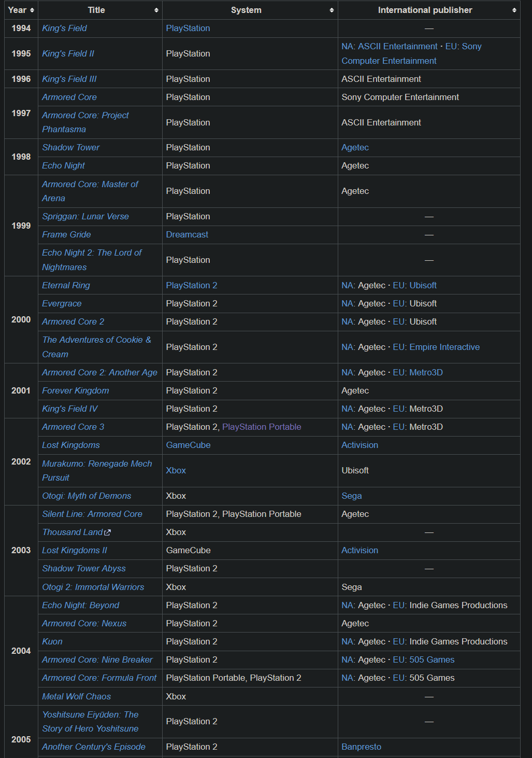Open the Otogi: Myth of Demons link
Screen dimensions: 532x758
click(x=87, y=496)
